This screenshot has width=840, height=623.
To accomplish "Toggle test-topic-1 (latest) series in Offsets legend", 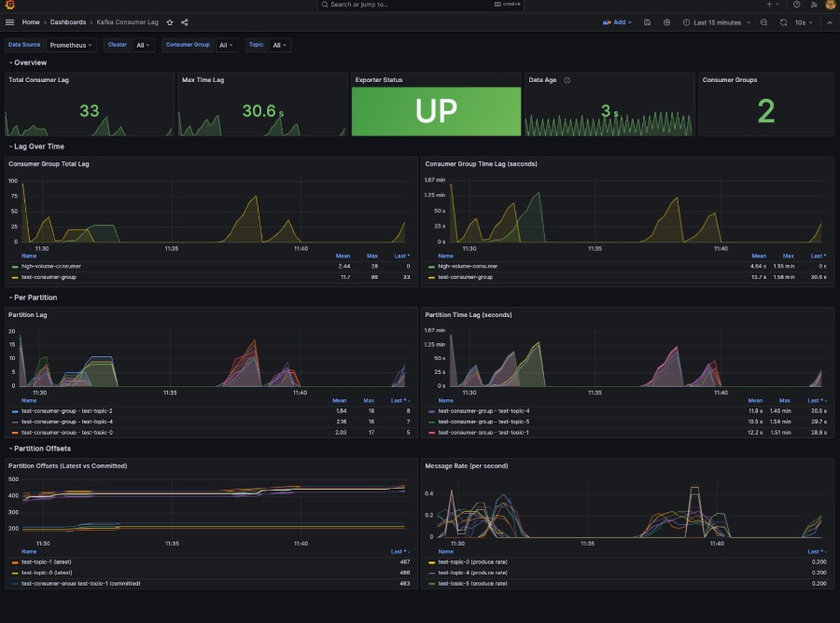I will (x=47, y=562).
